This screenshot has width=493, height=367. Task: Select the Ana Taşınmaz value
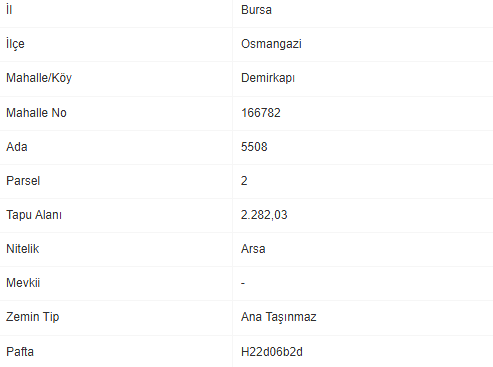279,317
